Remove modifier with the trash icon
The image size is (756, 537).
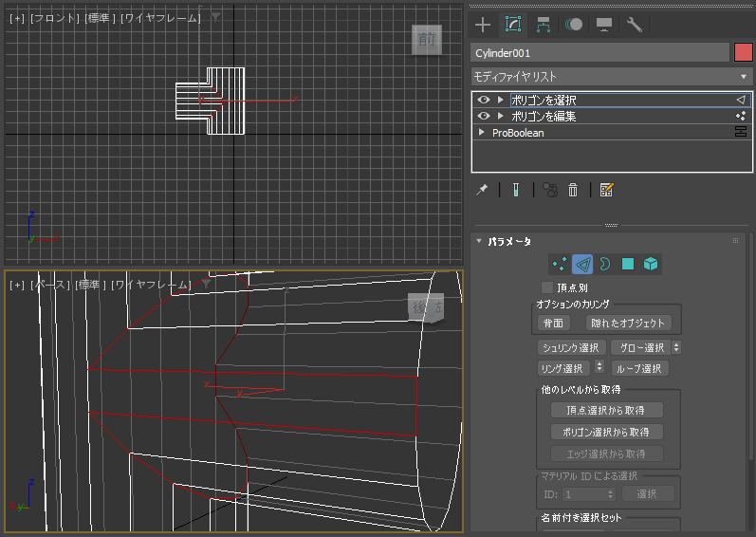pos(573,190)
